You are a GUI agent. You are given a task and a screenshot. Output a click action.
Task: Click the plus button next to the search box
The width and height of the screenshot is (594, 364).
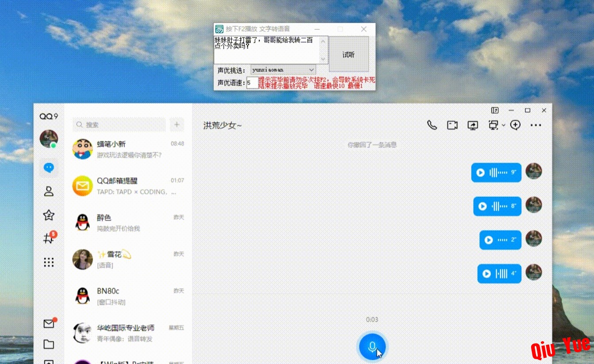pos(177,125)
